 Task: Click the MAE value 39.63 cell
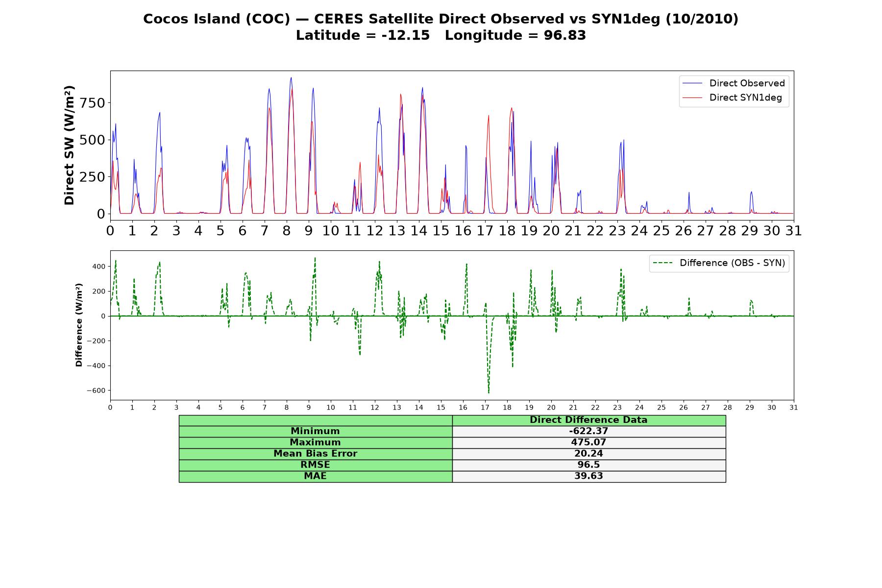point(588,476)
